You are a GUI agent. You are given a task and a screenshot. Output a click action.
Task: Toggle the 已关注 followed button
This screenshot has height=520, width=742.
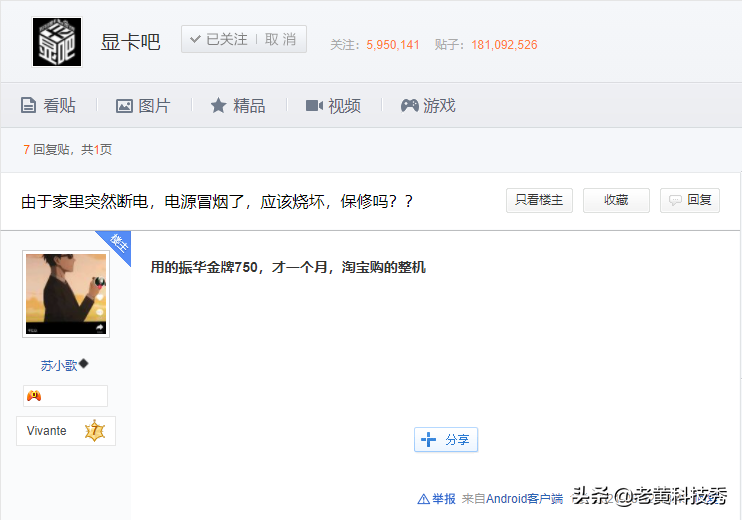click(x=219, y=39)
